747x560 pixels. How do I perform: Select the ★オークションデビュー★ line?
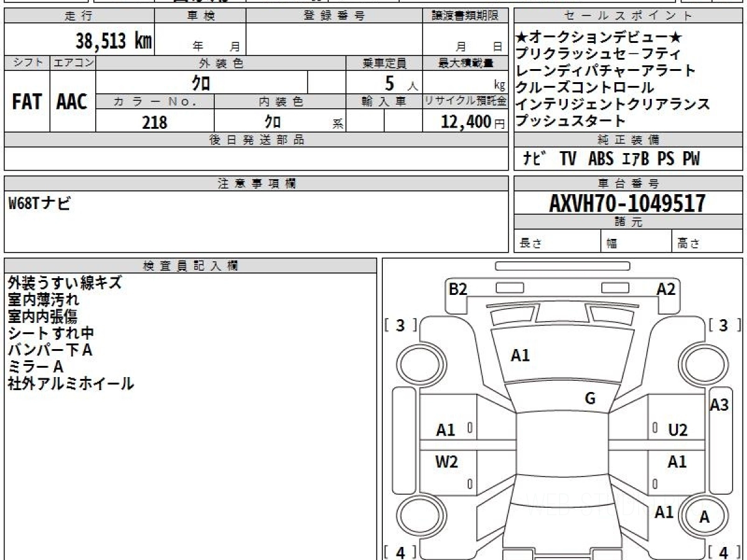pos(600,37)
